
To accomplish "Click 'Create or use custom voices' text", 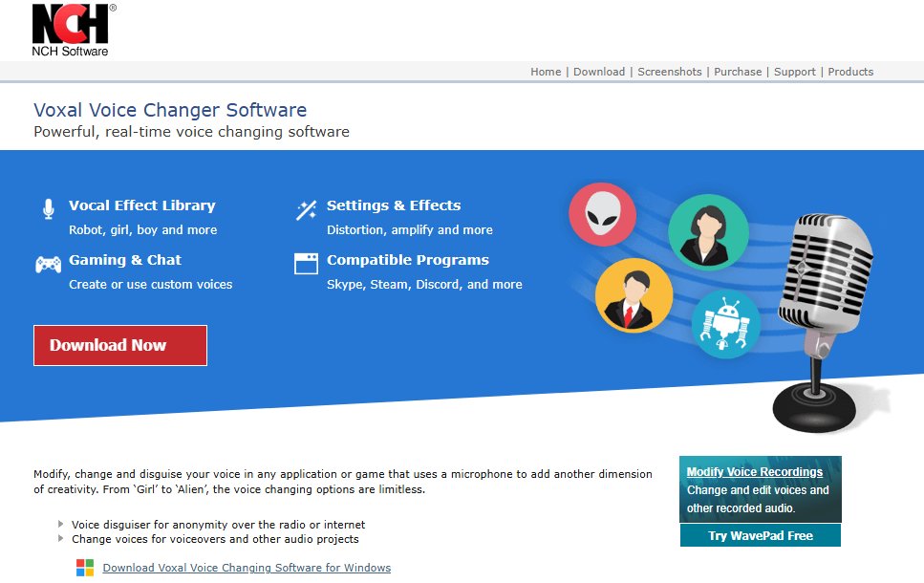I will [150, 284].
